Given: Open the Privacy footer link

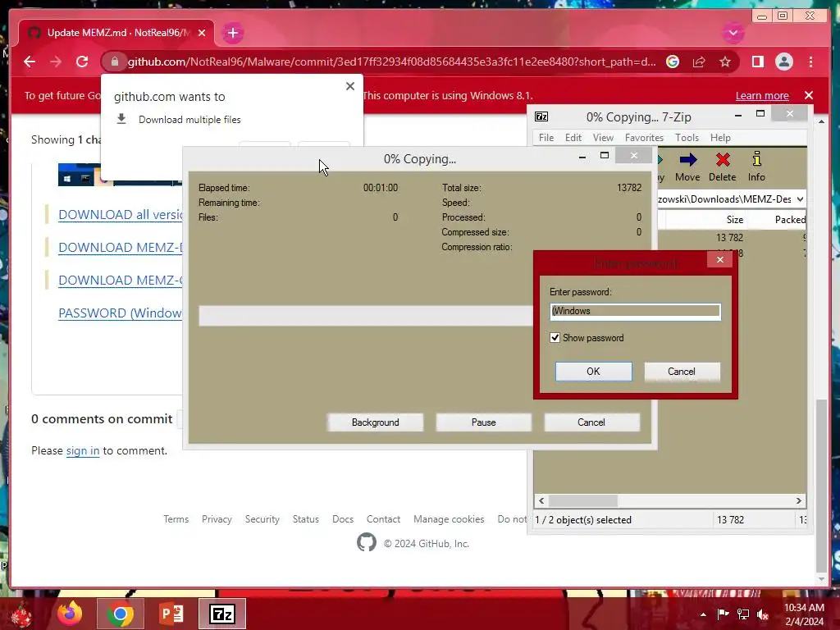Looking at the screenshot, I should 217,519.
